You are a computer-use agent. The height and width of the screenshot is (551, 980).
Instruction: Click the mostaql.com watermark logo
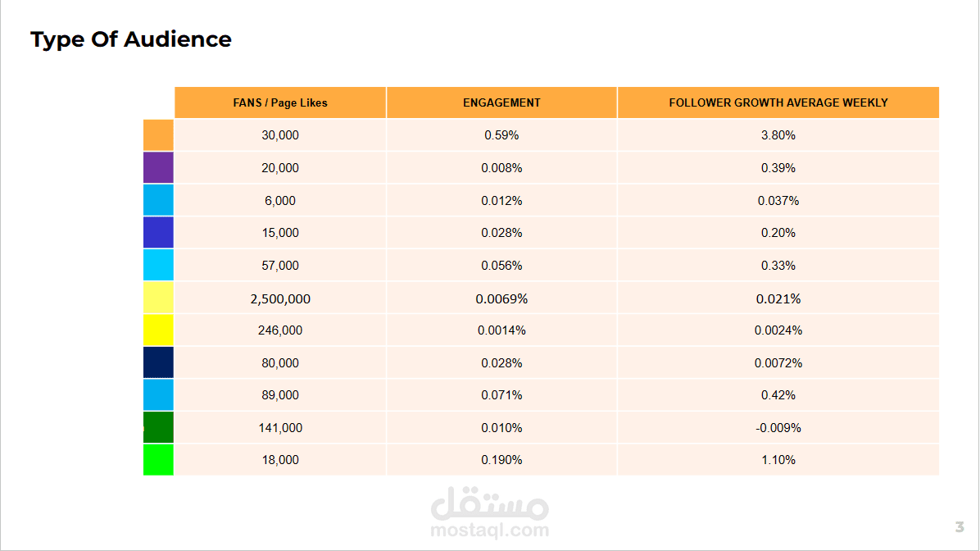tap(490, 512)
